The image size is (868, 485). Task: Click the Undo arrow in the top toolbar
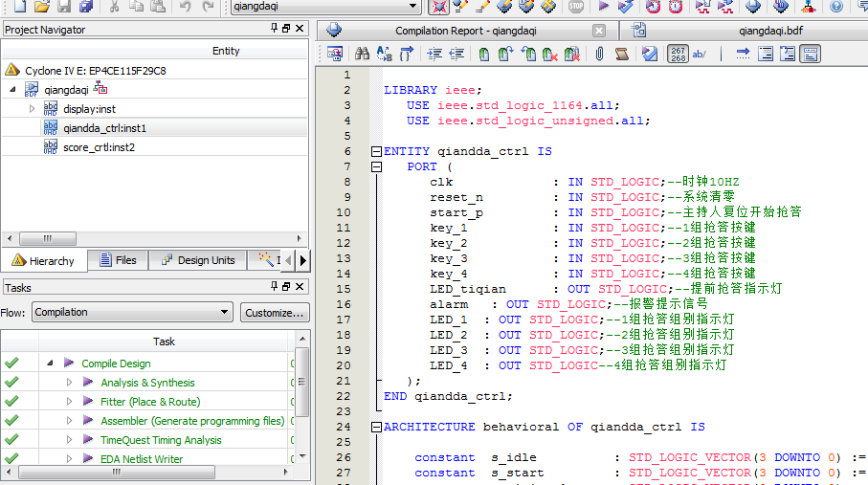(x=184, y=6)
